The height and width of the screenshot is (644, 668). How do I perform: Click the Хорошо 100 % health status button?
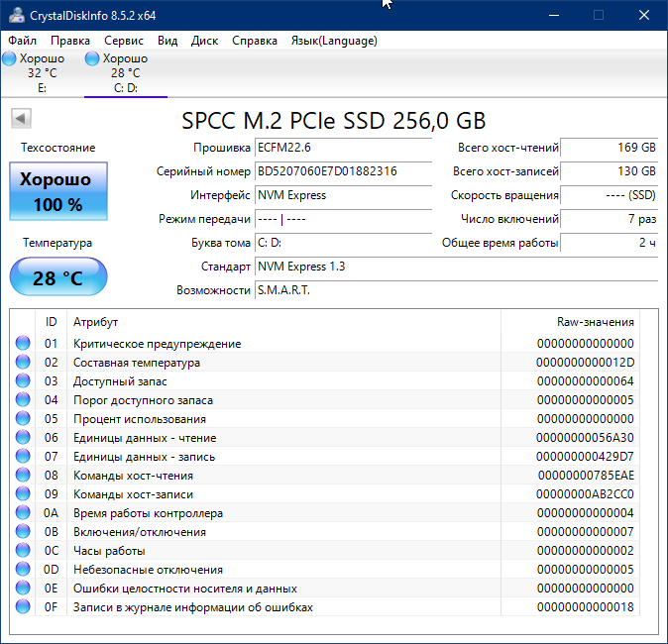(x=58, y=191)
